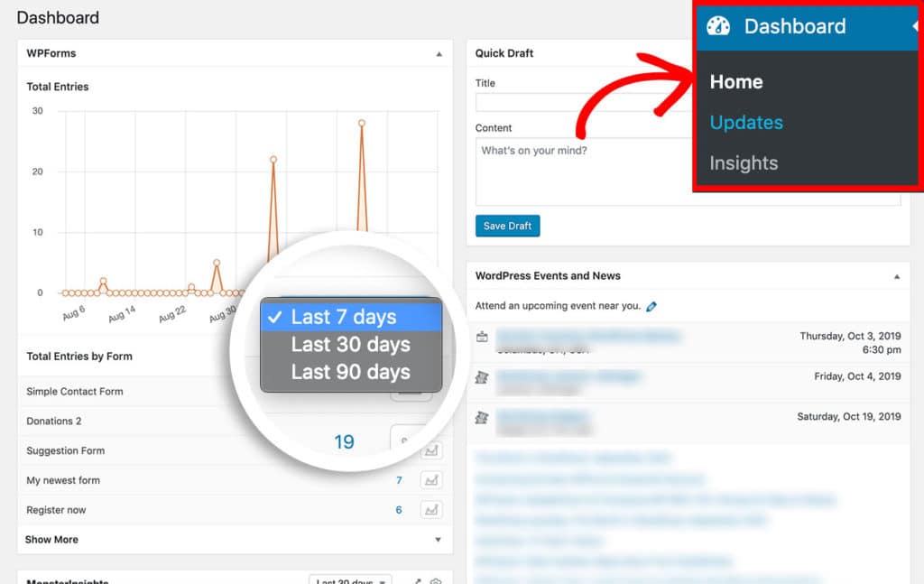Click the Save Draft button
The image size is (924, 584).
point(507,227)
